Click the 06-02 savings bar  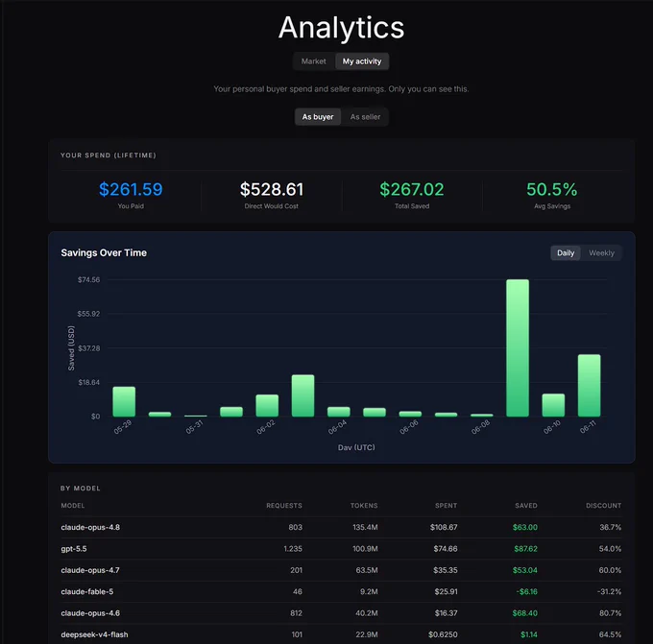coord(267,405)
